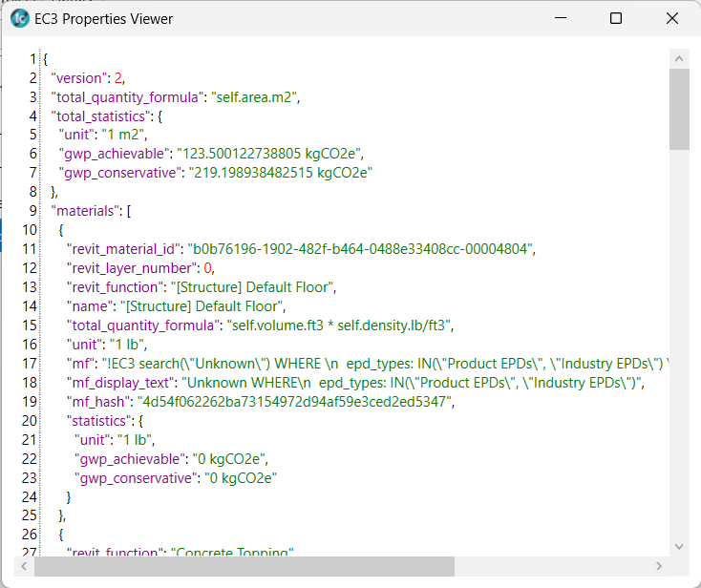Screen dimensions: 701x588
Task: Click the EC3 app icon in title bar
Action: point(19,19)
